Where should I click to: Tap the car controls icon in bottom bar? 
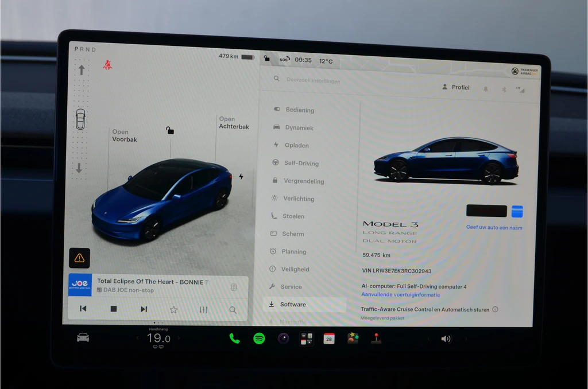(83, 338)
